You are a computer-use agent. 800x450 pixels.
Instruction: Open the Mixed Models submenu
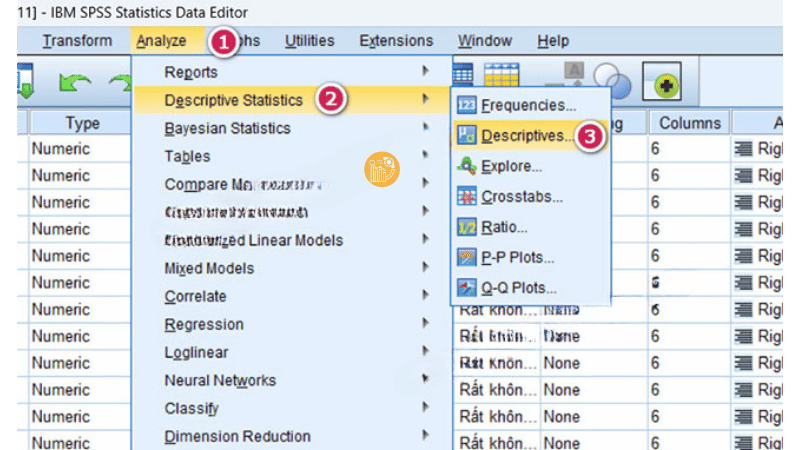(x=292, y=268)
